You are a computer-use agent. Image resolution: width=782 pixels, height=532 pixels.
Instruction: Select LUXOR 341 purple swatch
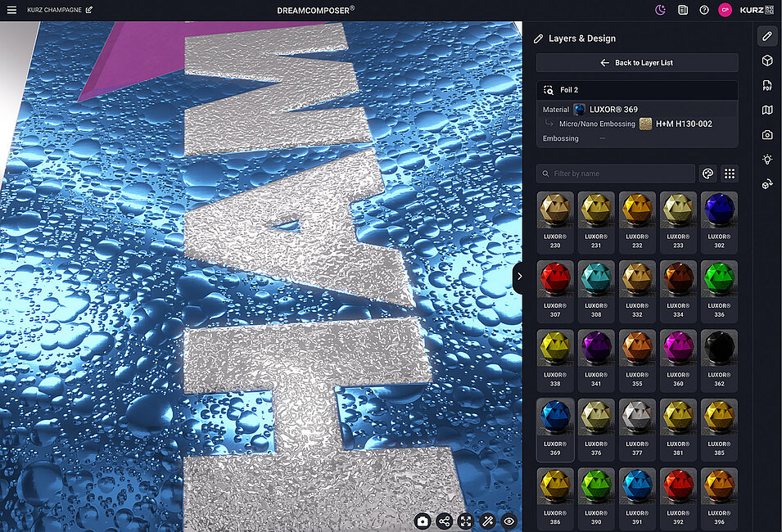[596, 361]
